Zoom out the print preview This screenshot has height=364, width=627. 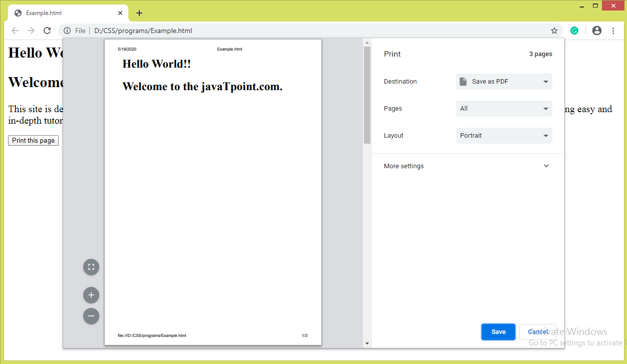[91, 316]
